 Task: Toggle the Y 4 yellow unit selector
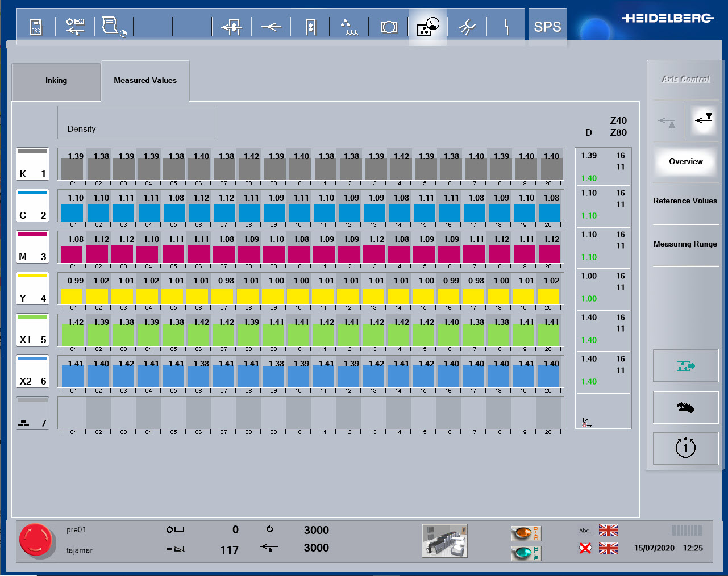pos(33,288)
